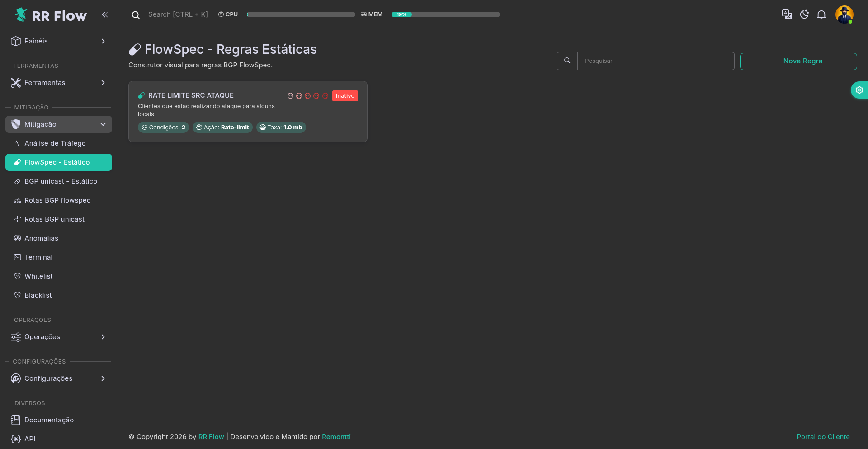Collapse the sidebar with the double-chevron icon

point(105,14)
